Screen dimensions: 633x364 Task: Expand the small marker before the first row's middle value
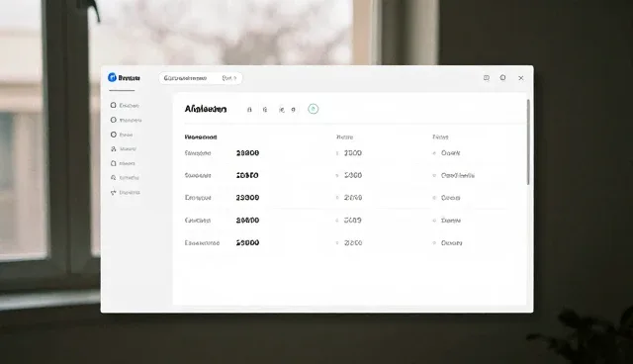[x=337, y=153]
